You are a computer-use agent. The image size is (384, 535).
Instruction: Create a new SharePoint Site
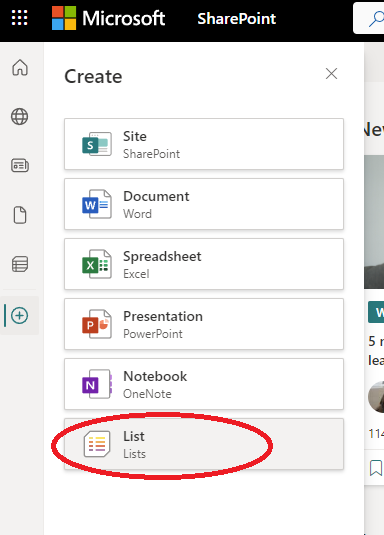pos(204,144)
